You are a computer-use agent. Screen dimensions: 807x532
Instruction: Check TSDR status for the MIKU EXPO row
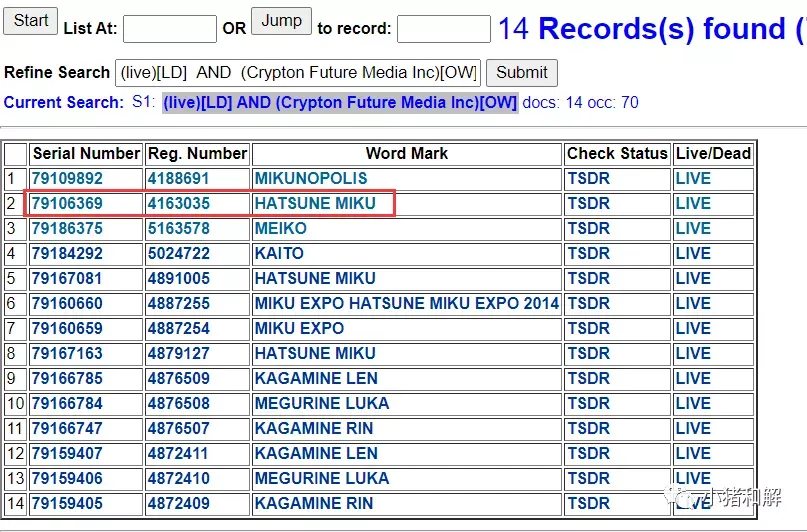coord(588,329)
